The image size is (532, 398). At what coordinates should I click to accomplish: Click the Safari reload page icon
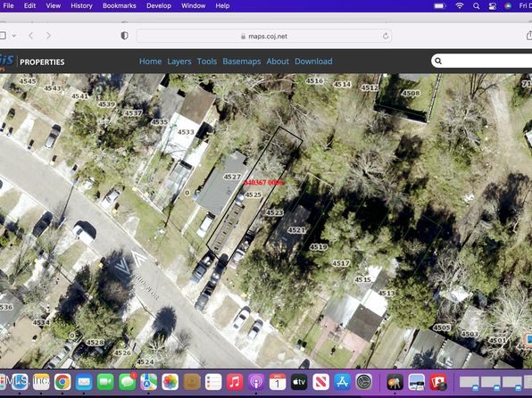(x=385, y=36)
